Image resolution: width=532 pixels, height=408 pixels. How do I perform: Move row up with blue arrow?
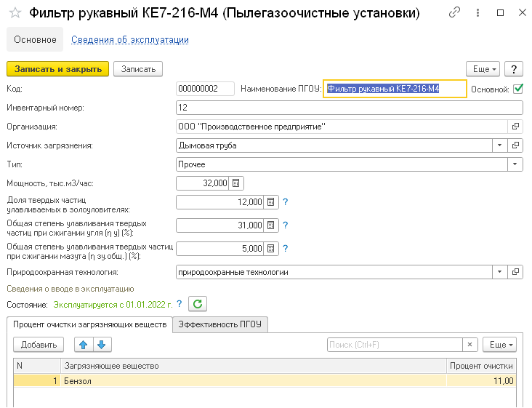[x=85, y=345]
